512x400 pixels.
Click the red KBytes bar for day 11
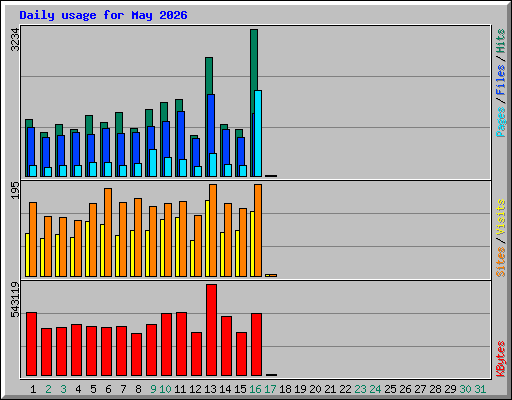[181, 344]
